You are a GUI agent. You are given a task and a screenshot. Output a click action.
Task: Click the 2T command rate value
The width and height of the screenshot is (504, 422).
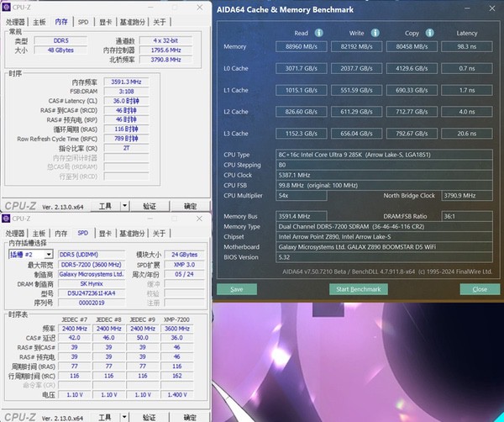pyautogui.click(x=126, y=148)
